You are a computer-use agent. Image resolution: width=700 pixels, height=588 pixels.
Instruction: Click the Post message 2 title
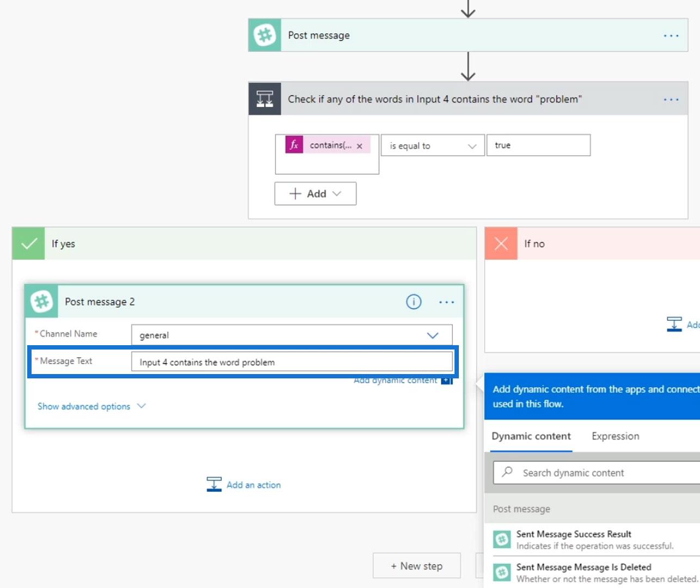(100, 302)
